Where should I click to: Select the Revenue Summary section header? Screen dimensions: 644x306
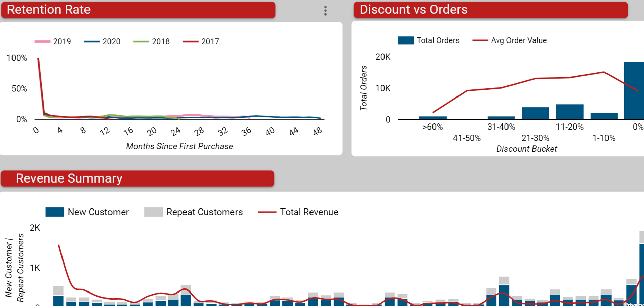click(x=138, y=178)
